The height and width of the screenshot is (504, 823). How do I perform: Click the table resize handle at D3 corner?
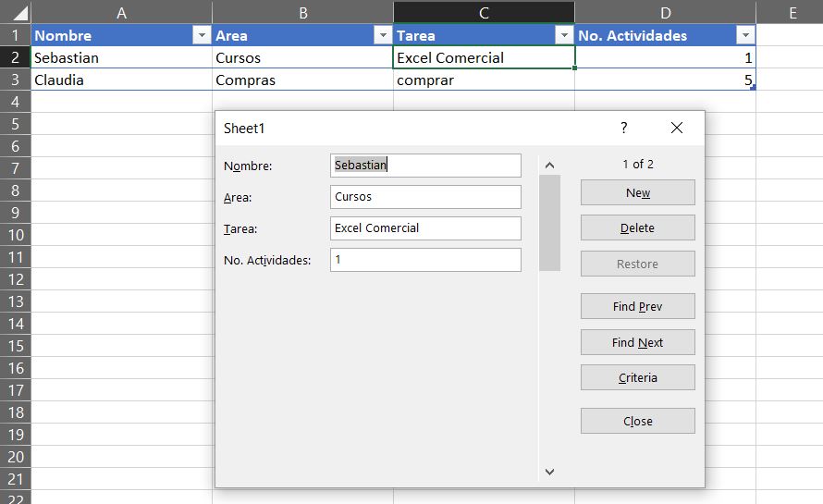click(x=754, y=88)
